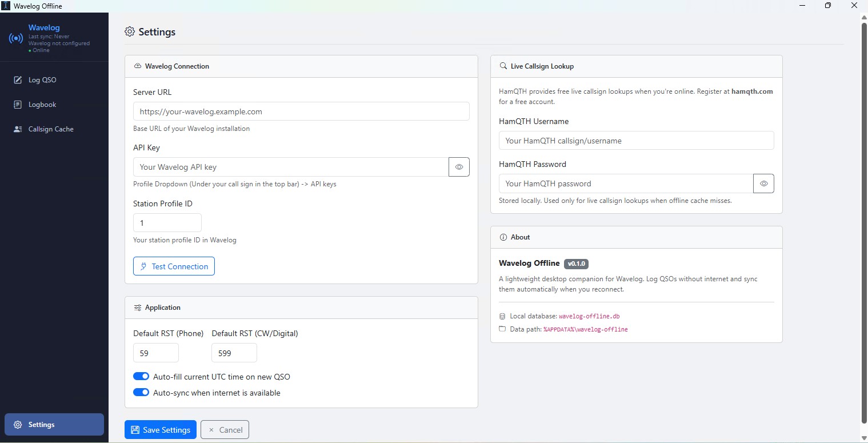Reveal the HamQTH password with eye button
This screenshot has width=868, height=443.
coord(763,183)
